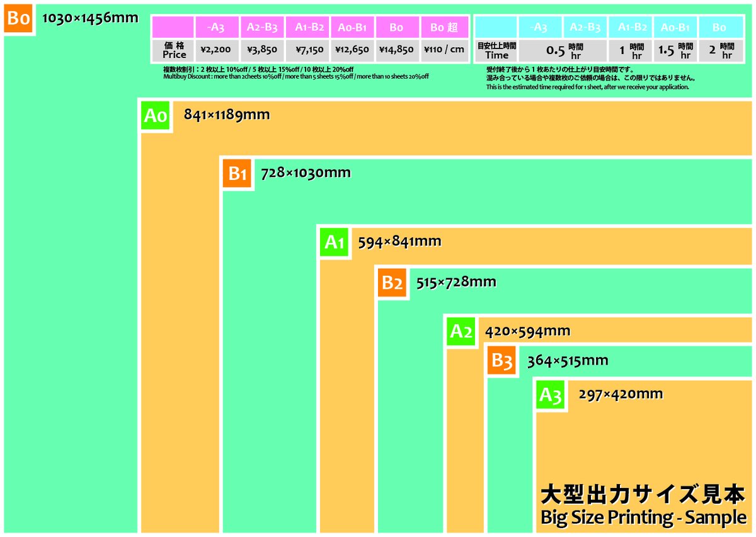Click the B0 超 header cell
This screenshot has width=756, height=537.
(444, 28)
